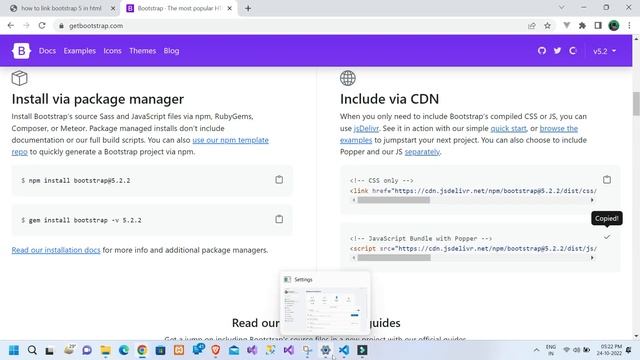
Task: Click the 'npm install bootstrap@5.2.2' code text
Action: 80,180
